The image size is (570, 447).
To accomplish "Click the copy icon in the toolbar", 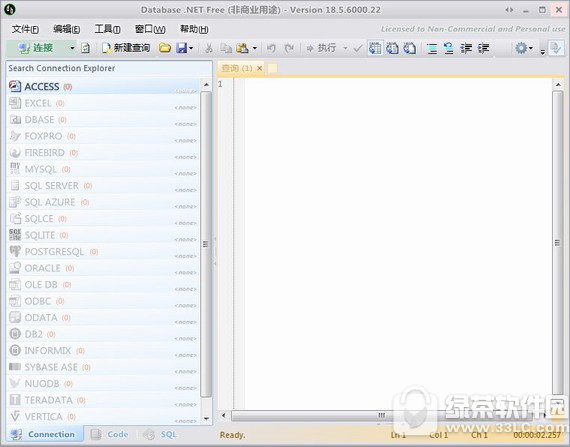I will (x=226, y=48).
